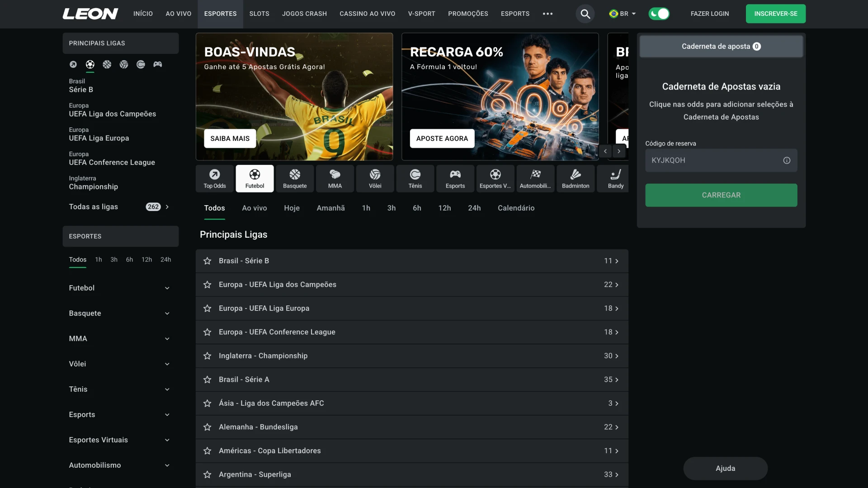The width and height of the screenshot is (868, 488).
Task: Go to previous promo banner
Action: pyautogui.click(x=605, y=151)
